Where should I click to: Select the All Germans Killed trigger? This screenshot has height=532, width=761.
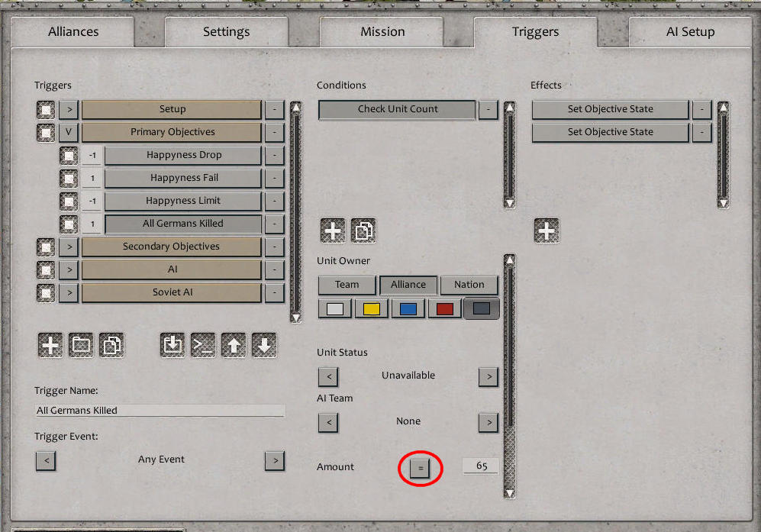pyautogui.click(x=183, y=224)
